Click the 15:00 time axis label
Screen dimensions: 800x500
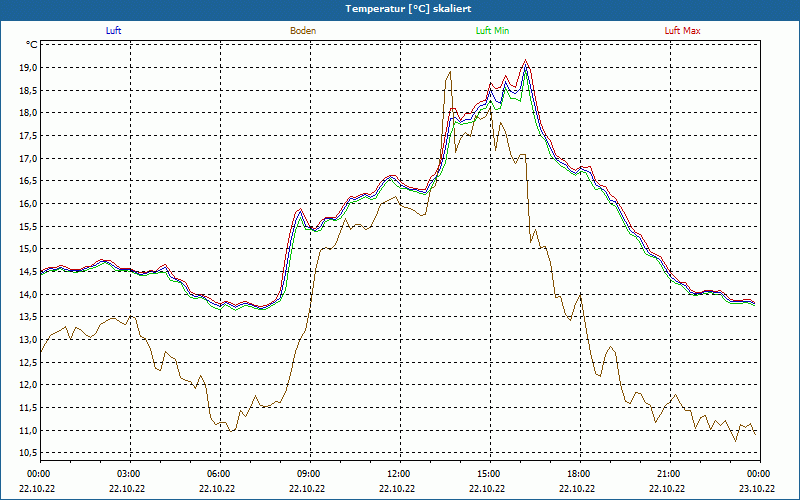pyautogui.click(x=488, y=474)
